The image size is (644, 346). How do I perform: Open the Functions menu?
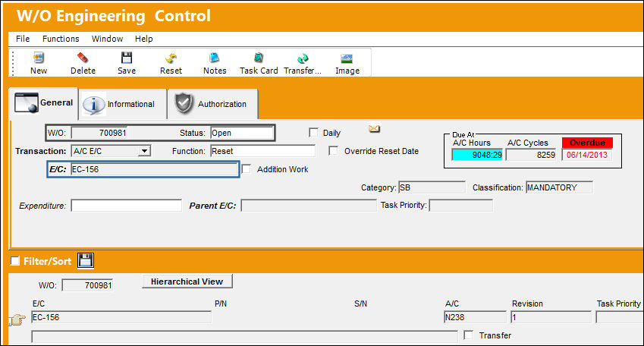pos(61,39)
